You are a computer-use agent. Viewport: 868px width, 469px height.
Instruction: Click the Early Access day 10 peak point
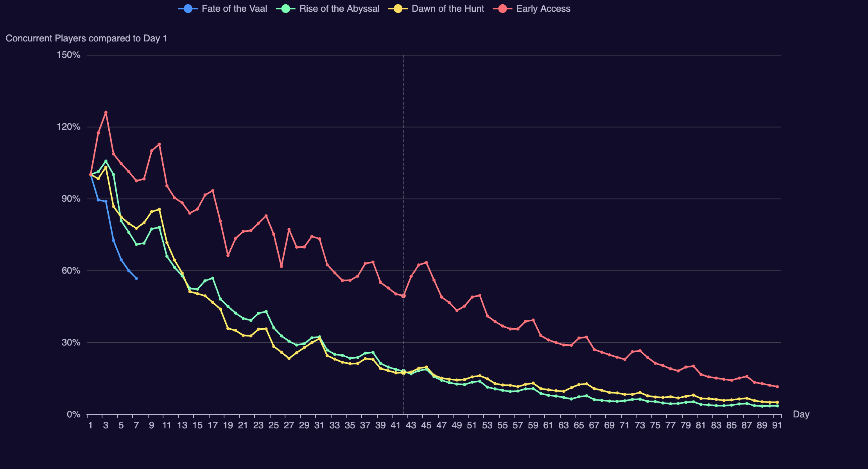(x=159, y=144)
